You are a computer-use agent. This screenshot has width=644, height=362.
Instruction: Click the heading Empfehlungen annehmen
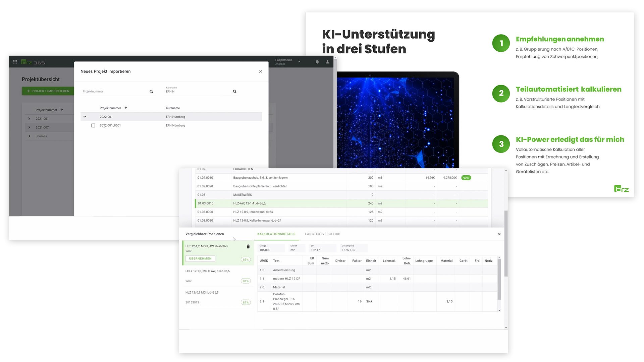point(560,39)
